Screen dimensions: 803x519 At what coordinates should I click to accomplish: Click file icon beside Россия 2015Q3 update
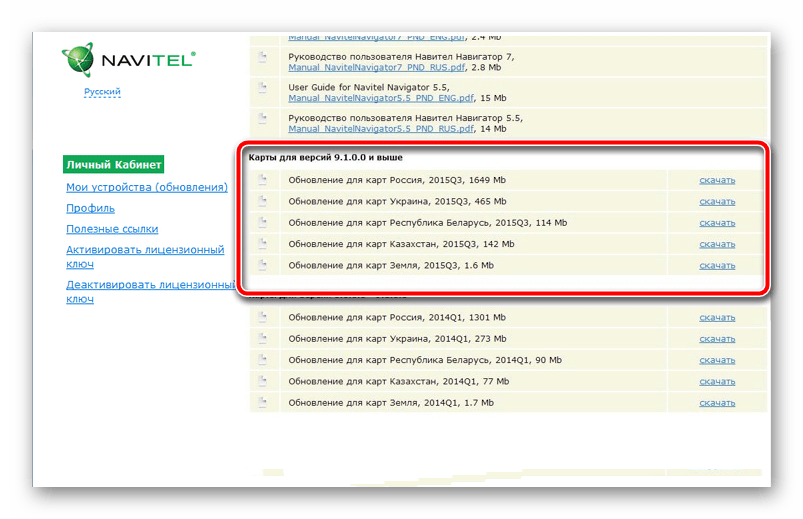tap(263, 180)
